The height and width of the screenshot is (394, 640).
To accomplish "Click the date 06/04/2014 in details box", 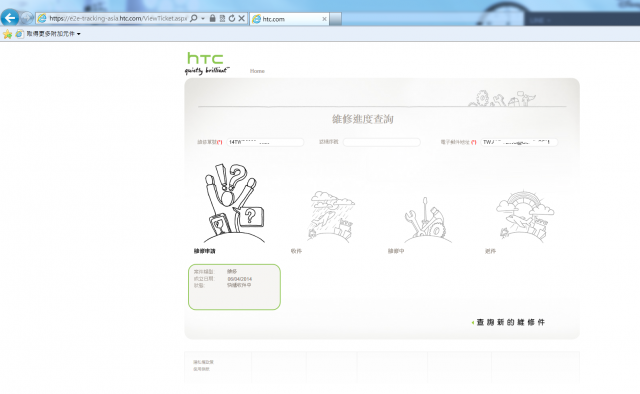I will point(240,279).
